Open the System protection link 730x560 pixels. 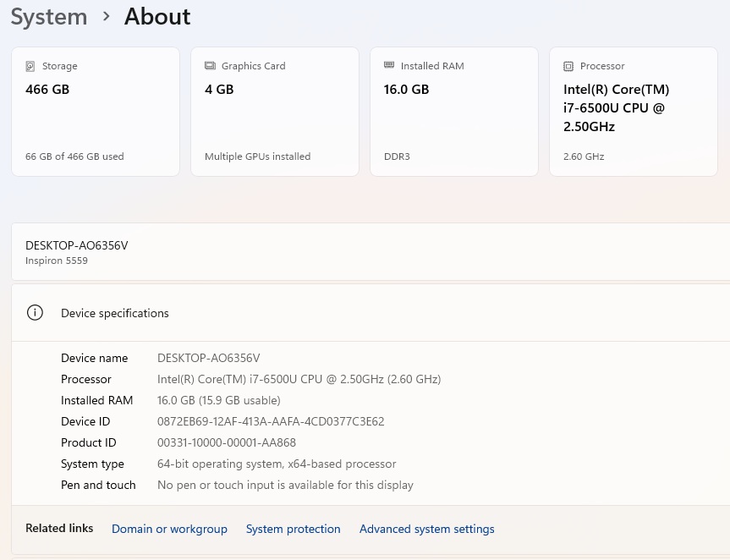(x=294, y=529)
